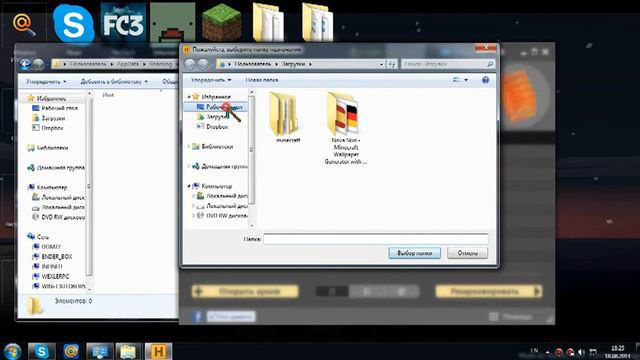Select Dropbox in the dialog favorites list
The height and width of the screenshot is (360, 640).
coord(217,127)
